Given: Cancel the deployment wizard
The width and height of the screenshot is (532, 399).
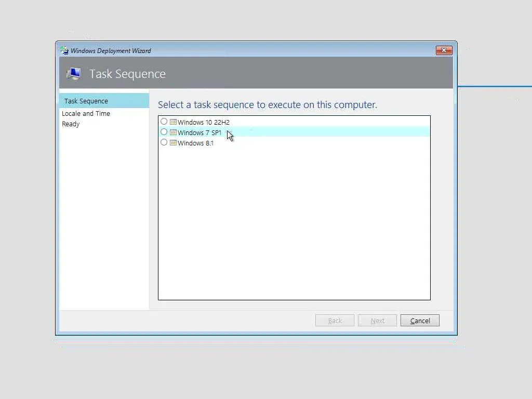Looking at the screenshot, I should coord(420,320).
